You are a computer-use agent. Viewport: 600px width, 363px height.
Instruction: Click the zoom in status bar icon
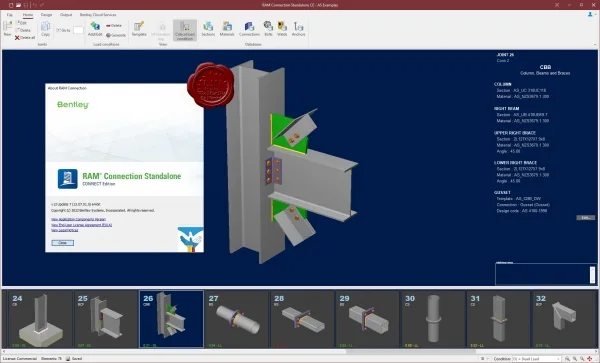click(x=575, y=359)
